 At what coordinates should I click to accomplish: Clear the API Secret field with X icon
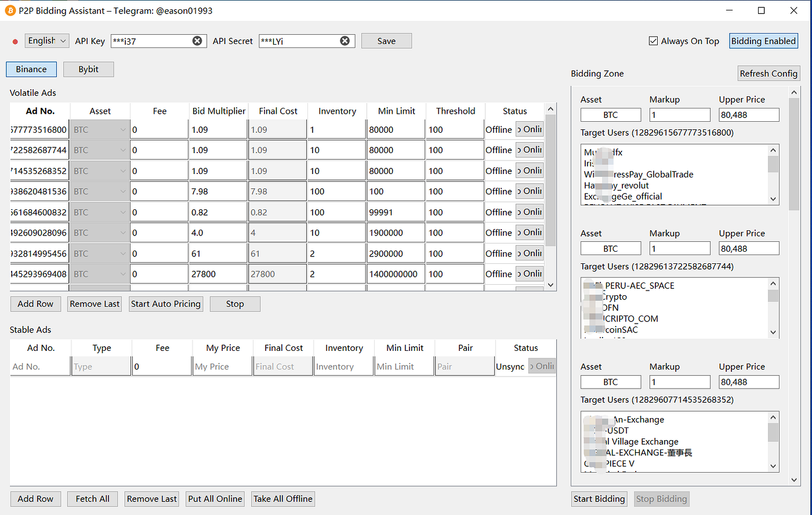click(x=345, y=41)
